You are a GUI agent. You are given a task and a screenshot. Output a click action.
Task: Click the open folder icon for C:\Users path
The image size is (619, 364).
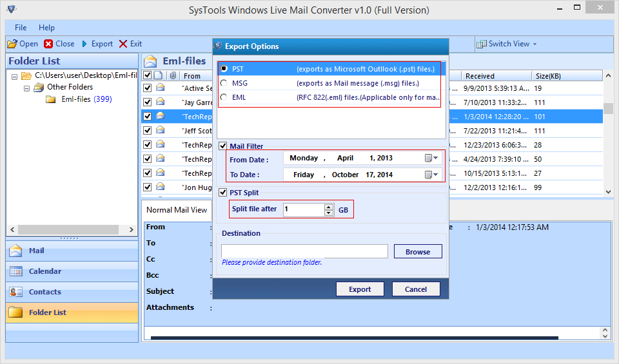click(26, 76)
